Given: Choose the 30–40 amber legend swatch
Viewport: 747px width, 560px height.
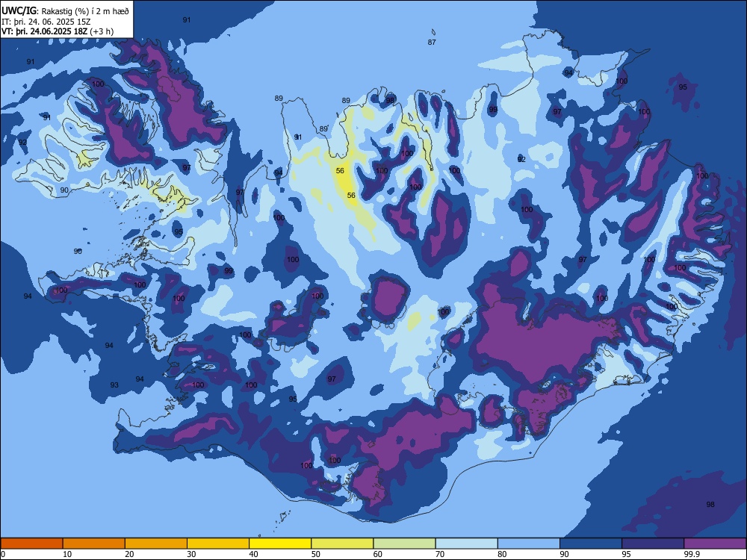Looking at the screenshot, I should point(218,544).
